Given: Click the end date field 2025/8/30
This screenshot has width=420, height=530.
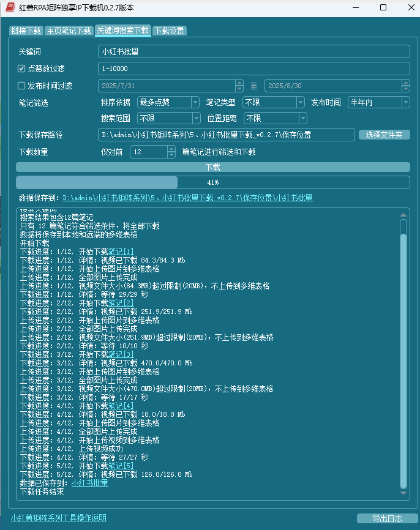Looking at the screenshot, I should tap(333, 86).
